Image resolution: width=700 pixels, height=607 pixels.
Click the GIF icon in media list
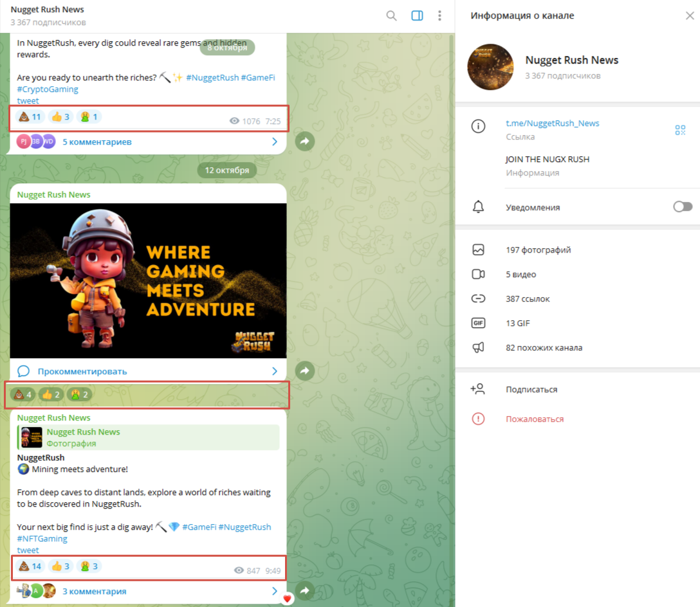(x=478, y=323)
